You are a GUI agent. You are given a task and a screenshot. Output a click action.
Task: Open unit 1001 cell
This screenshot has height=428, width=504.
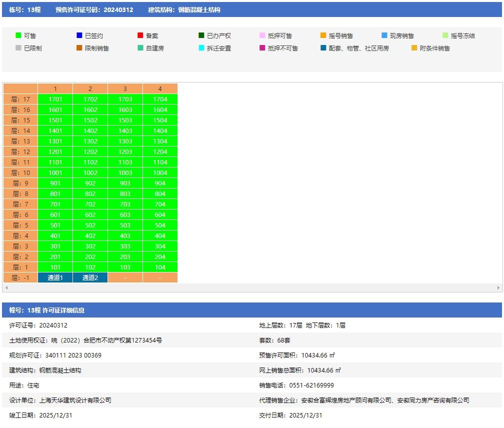coord(55,173)
